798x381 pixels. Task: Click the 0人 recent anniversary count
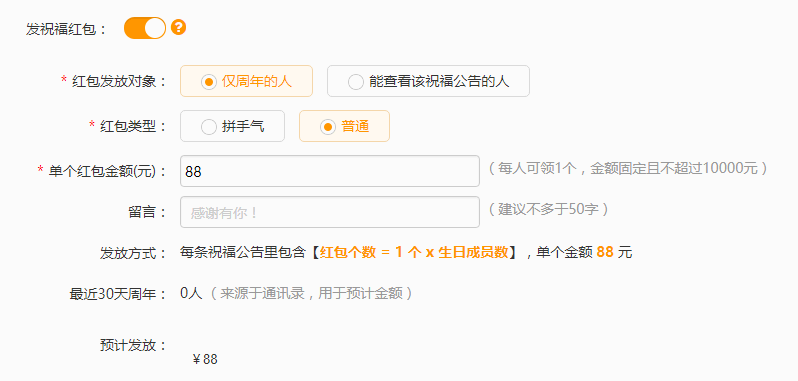pos(191,293)
